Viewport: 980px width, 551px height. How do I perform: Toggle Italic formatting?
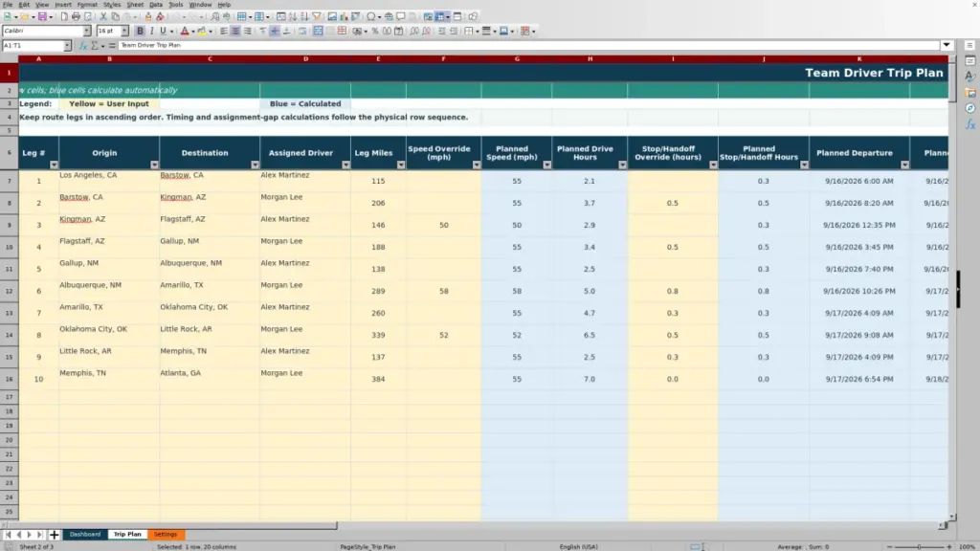tap(152, 32)
